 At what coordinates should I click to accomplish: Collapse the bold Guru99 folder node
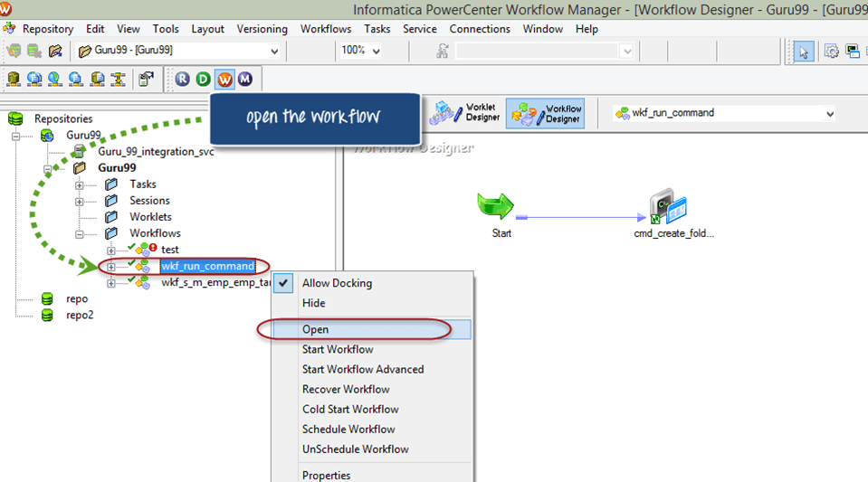tap(48, 168)
